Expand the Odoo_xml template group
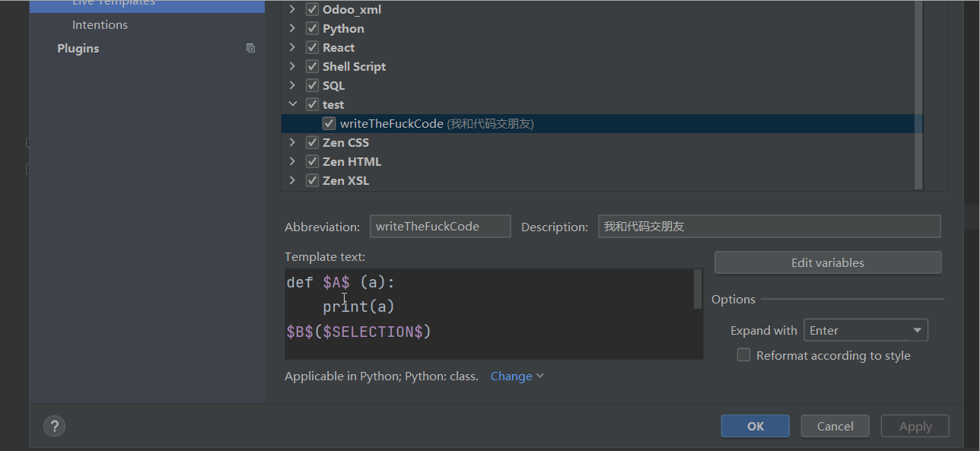Screen dimensions: 980x451 292,10
